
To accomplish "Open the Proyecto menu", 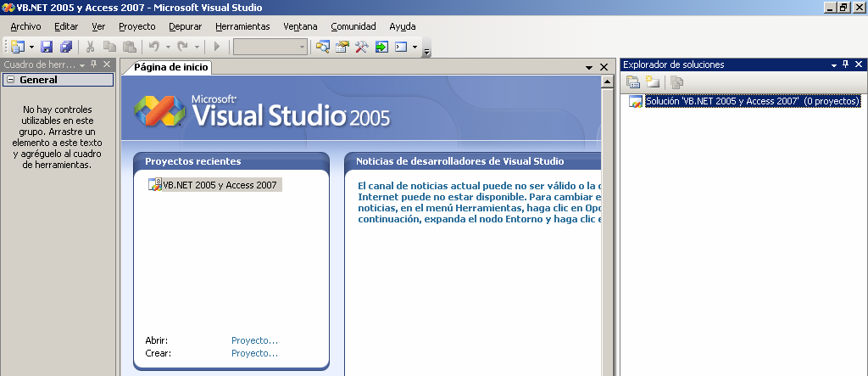I will 136,26.
